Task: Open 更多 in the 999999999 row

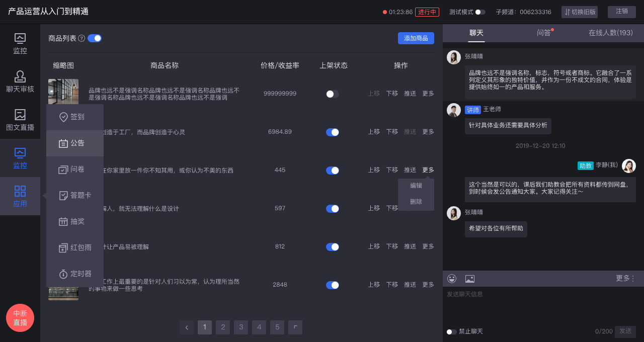Action: (428, 94)
